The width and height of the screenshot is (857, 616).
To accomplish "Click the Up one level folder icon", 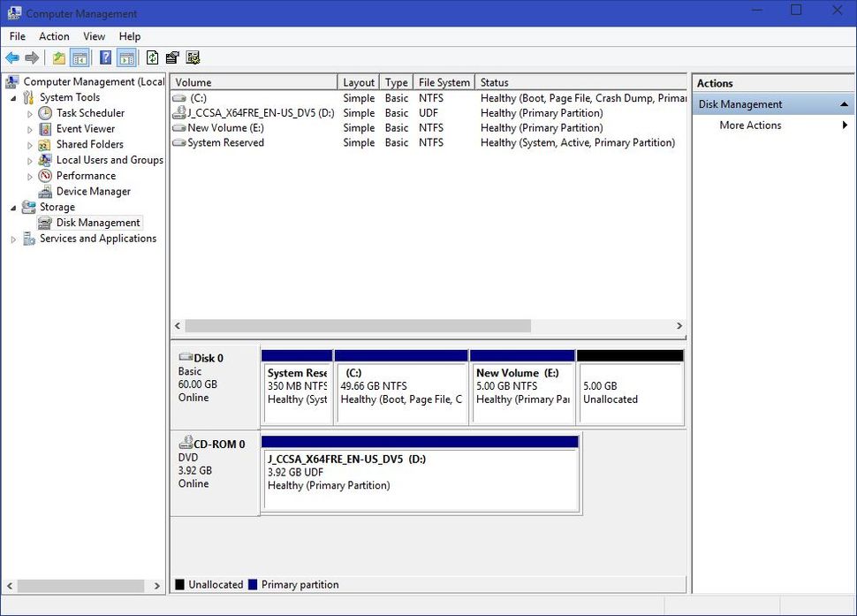I will (57, 57).
